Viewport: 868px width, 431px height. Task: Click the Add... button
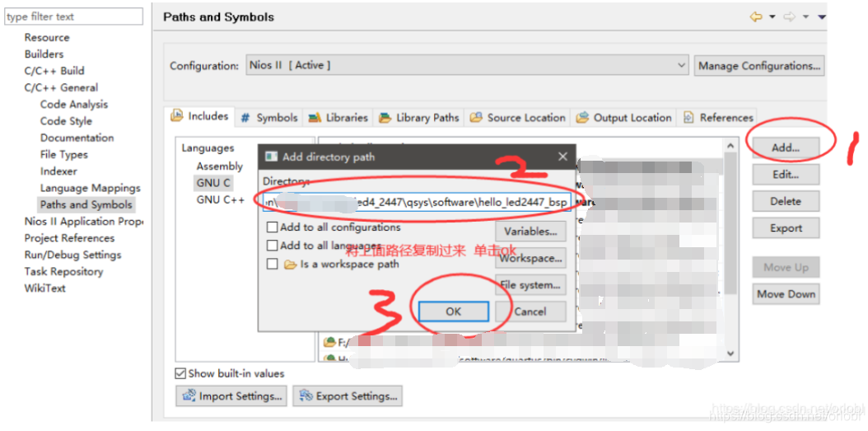pyautogui.click(x=786, y=148)
